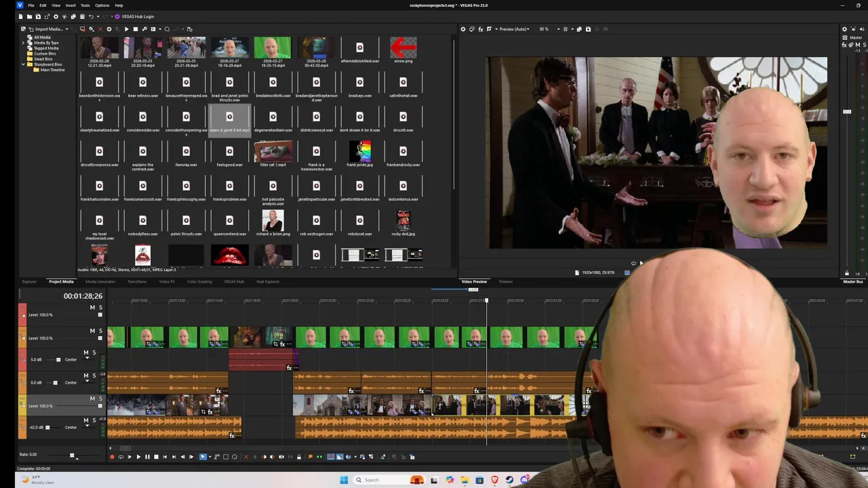Open the File menu
The height and width of the screenshot is (488, 868).
tap(31, 5)
